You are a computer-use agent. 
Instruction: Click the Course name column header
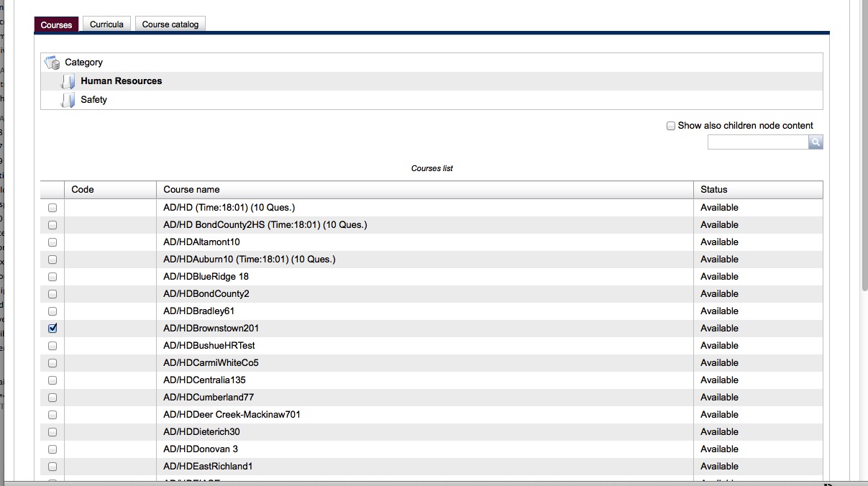click(x=191, y=190)
